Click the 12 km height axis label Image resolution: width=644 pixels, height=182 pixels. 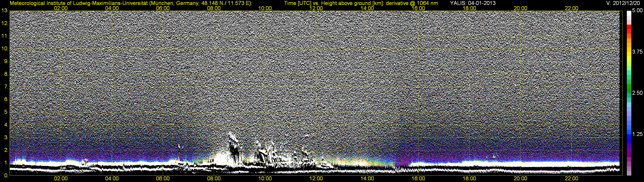point(5,23)
